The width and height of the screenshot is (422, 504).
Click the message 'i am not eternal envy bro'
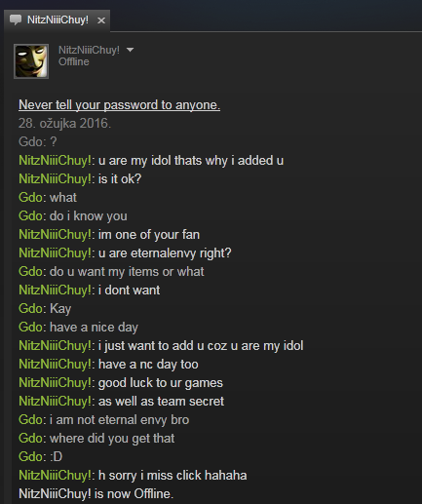[x=119, y=420]
